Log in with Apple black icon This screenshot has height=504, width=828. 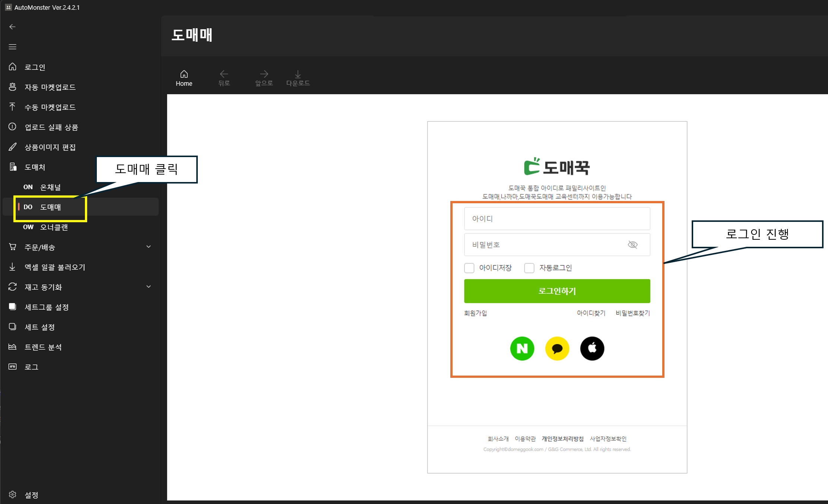point(592,348)
